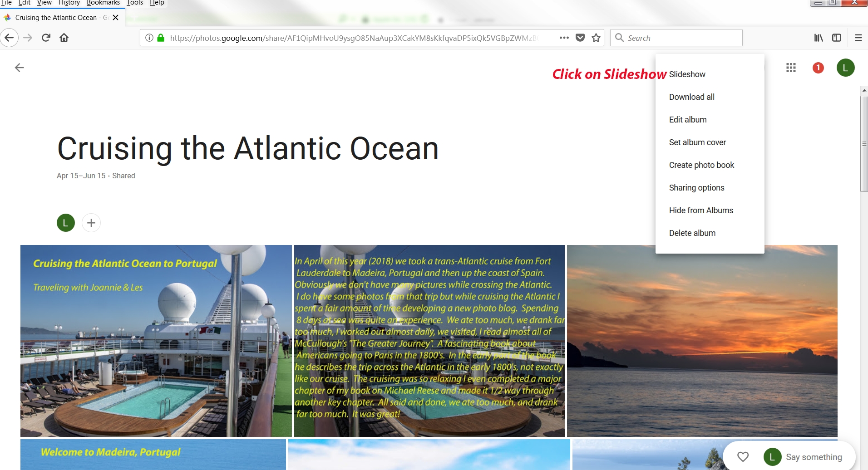Open the Google apps grid
Image resolution: width=868 pixels, height=470 pixels.
pyautogui.click(x=791, y=68)
